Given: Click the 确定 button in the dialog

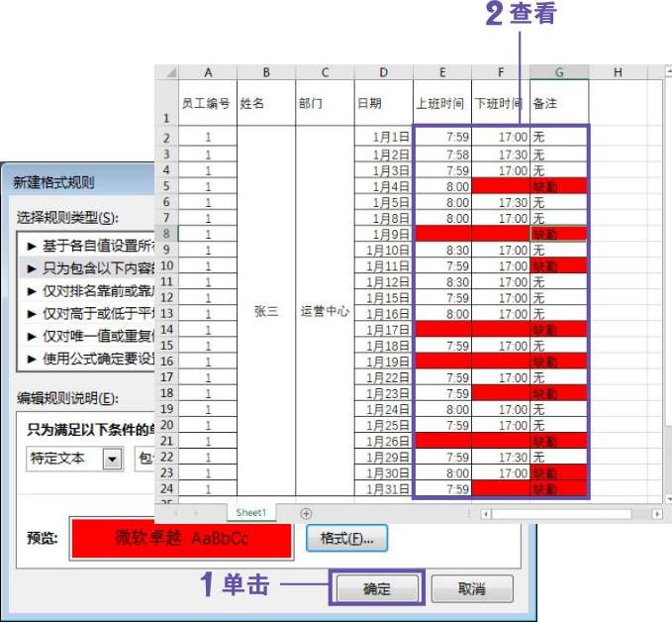Looking at the screenshot, I should pyautogui.click(x=377, y=588).
